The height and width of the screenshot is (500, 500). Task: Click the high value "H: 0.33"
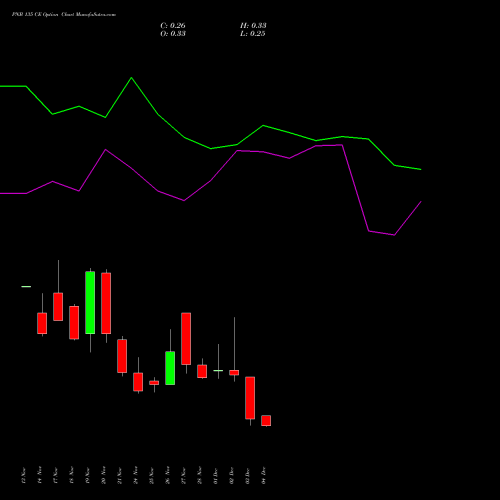(x=253, y=26)
